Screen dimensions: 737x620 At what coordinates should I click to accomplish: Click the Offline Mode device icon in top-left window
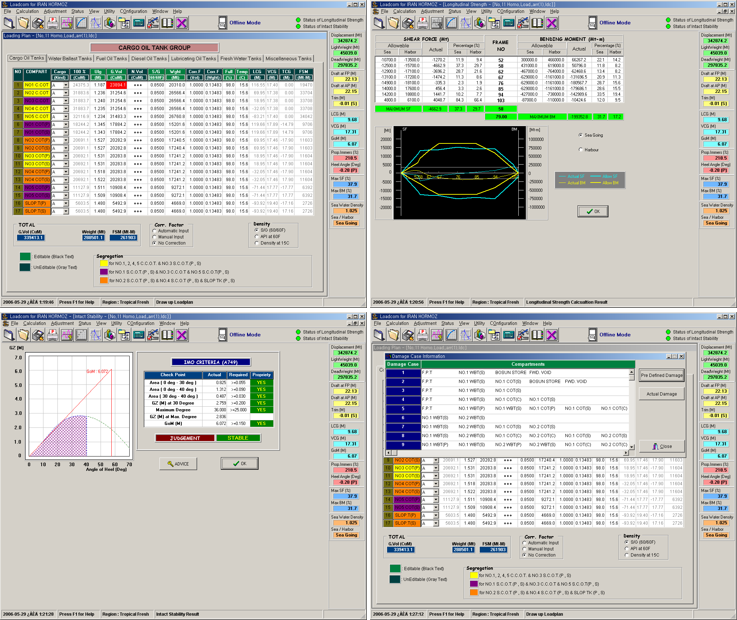(221, 22)
